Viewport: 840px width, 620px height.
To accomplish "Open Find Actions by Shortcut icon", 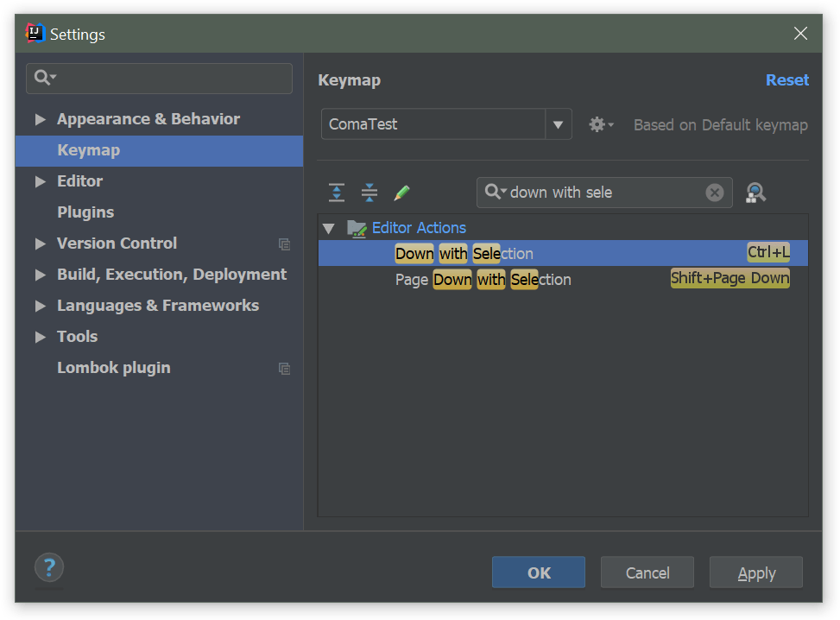I will coord(755,193).
